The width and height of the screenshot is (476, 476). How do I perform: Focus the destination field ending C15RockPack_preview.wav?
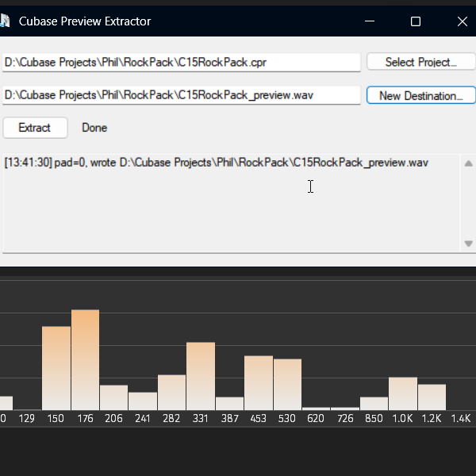click(181, 95)
